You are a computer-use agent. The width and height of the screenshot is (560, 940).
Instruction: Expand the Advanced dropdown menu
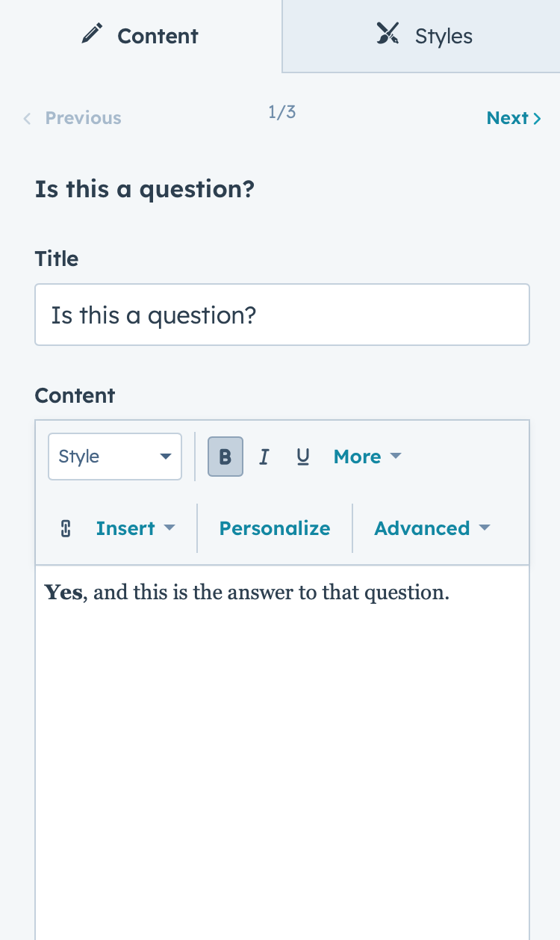coord(432,528)
